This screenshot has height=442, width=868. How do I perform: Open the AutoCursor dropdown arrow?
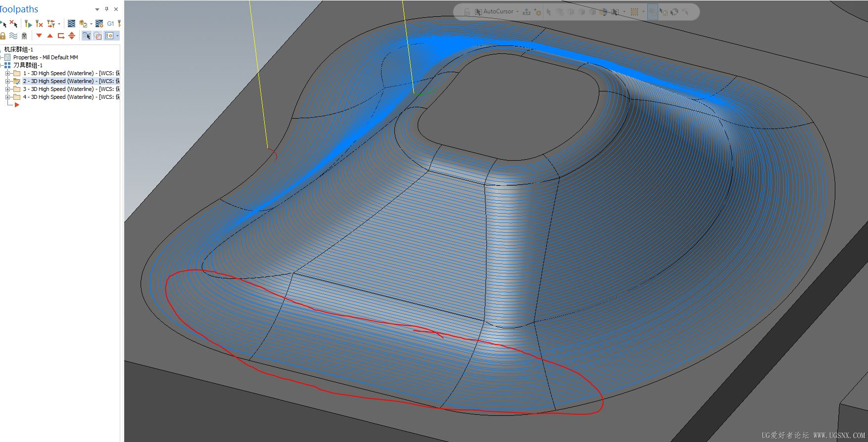pyautogui.click(x=518, y=11)
